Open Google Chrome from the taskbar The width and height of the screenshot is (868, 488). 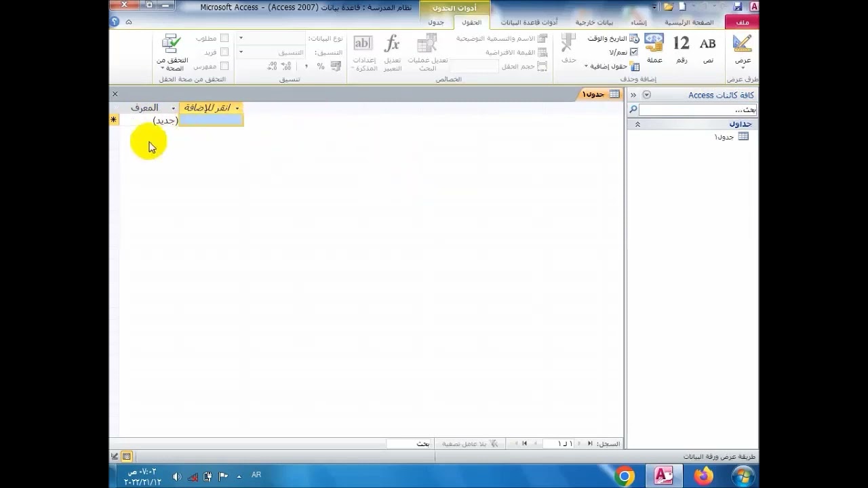pyautogui.click(x=625, y=476)
